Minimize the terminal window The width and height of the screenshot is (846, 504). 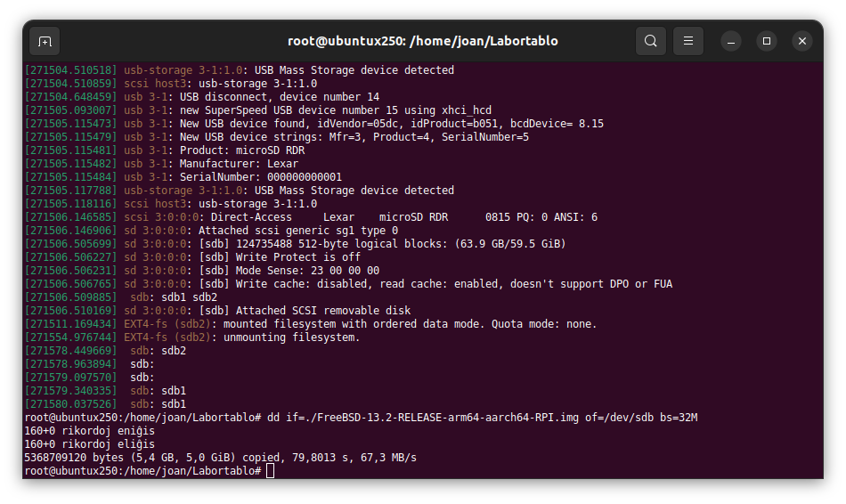(731, 41)
